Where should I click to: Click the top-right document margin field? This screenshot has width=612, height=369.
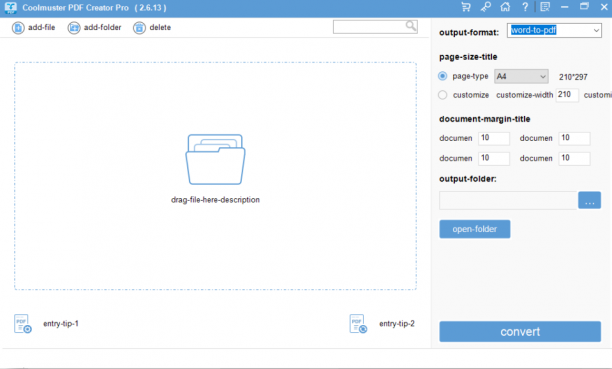pyautogui.click(x=574, y=138)
